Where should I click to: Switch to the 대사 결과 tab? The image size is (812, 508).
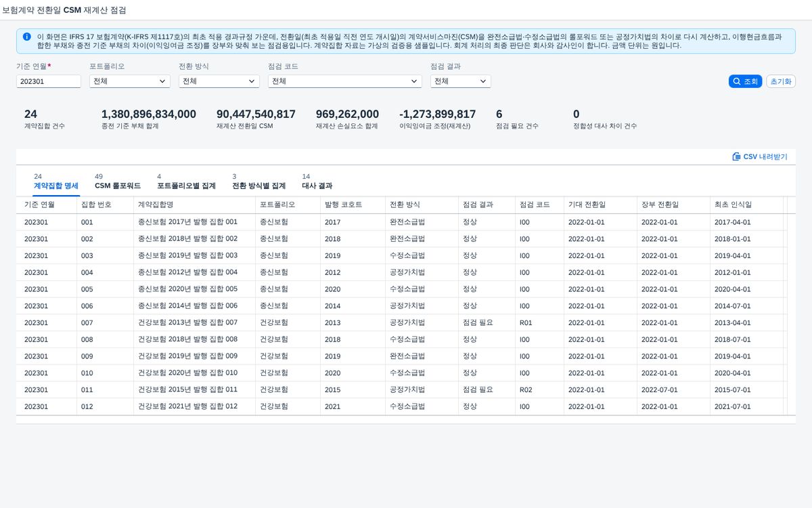317,182
